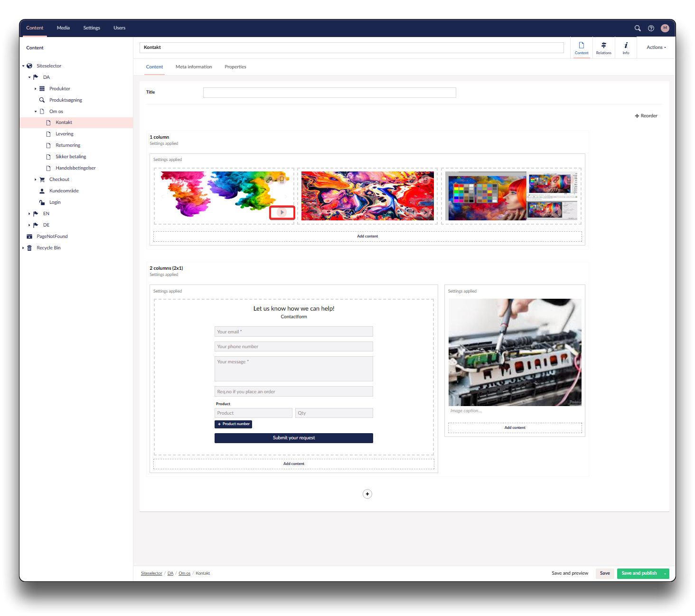Screen dimensions: 695x616
Task: Click the play icon on the first image
Action: point(282,212)
